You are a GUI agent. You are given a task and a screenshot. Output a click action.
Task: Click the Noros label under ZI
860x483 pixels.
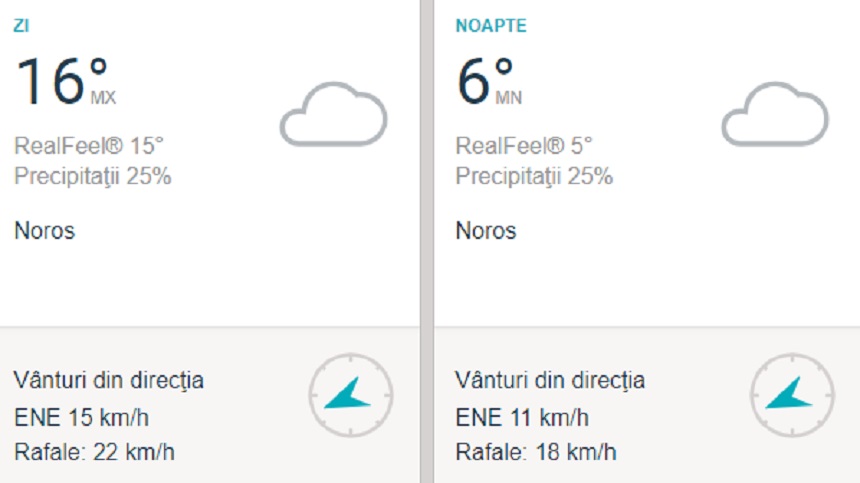pyautogui.click(x=44, y=231)
